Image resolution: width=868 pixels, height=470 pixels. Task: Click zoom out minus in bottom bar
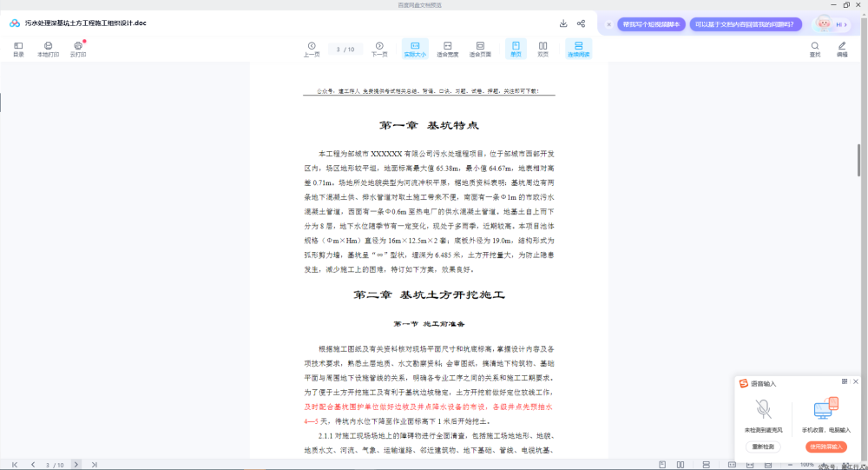(x=790, y=465)
